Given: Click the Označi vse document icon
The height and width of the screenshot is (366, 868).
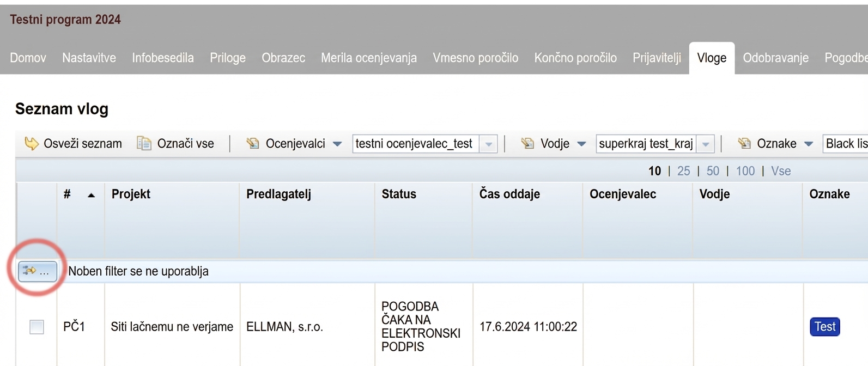Looking at the screenshot, I should coord(144,144).
